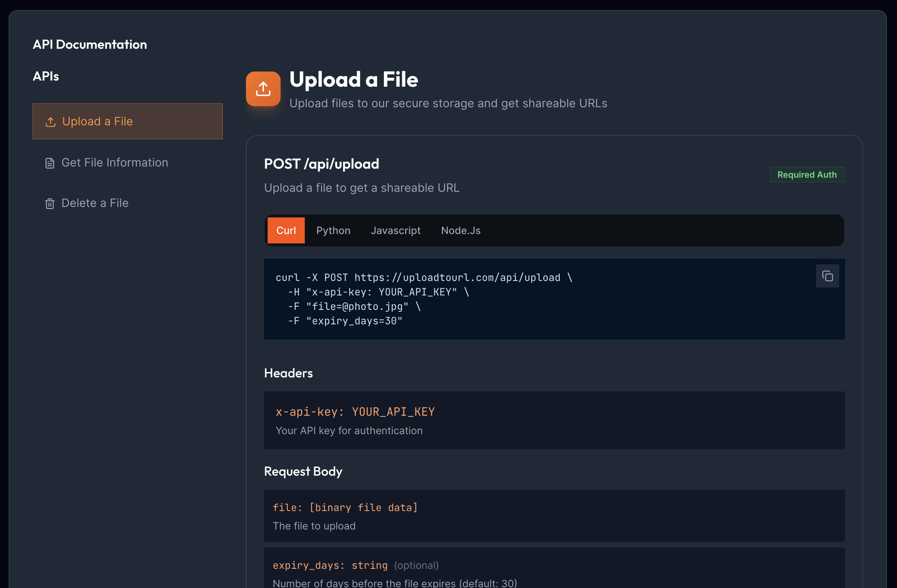Click the expiry_days parameter description
Viewport: 897px width, 588px height.
point(395,582)
